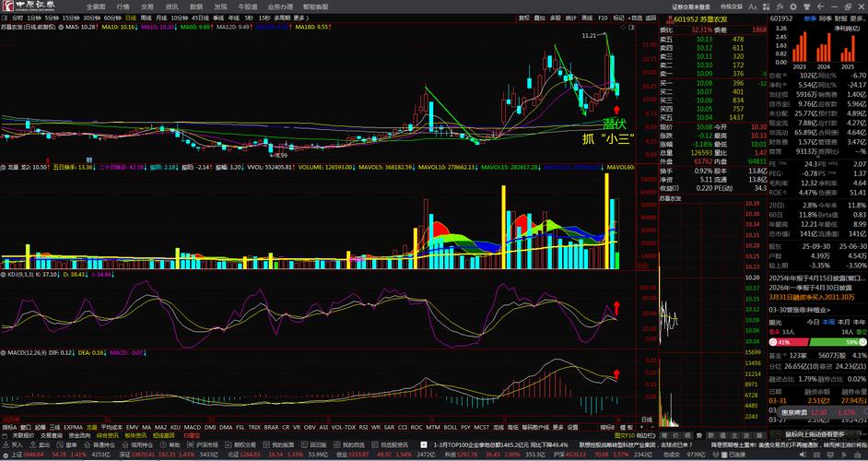Click the red arrow marker in MACD panel
Screen dimensions: 868x461
tap(616, 374)
